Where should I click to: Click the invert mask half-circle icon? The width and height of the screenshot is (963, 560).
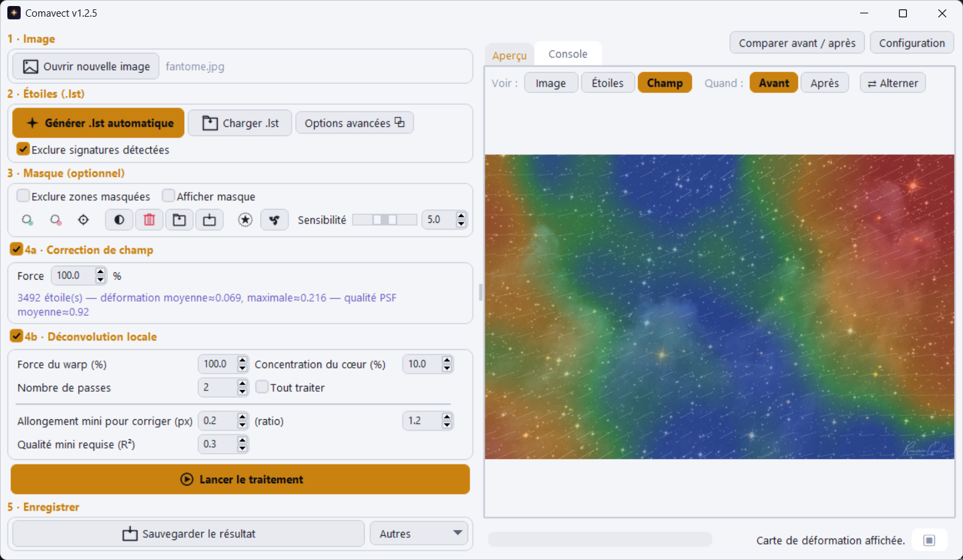120,220
